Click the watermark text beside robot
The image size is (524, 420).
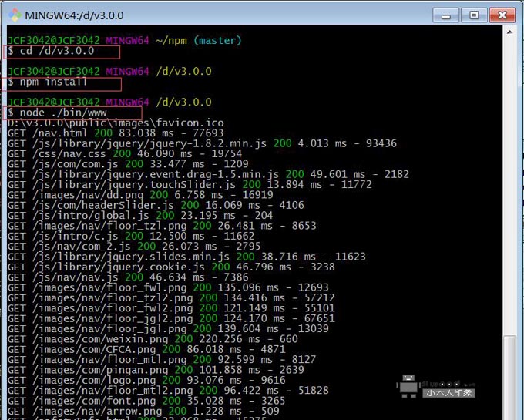click(x=448, y=389)
